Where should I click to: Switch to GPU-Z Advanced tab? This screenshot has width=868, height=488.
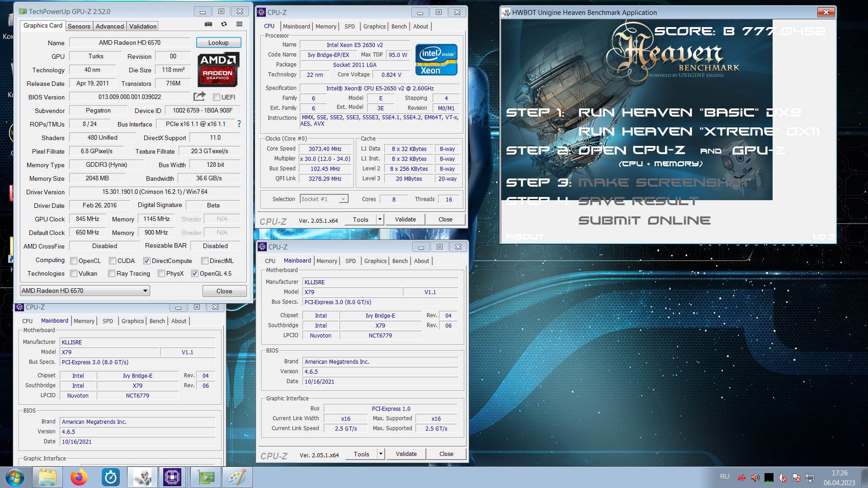[x=109, y=26]
